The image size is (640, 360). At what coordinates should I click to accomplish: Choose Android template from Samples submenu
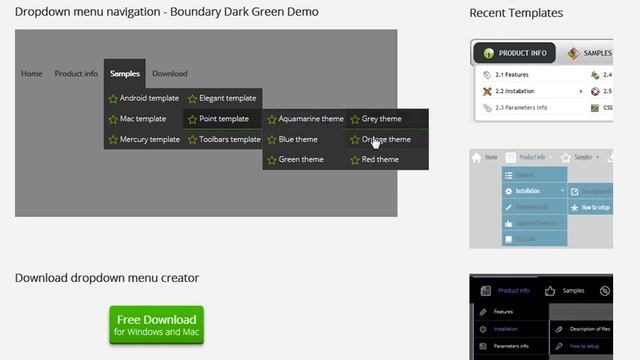pyautogui.click(x=144, y=98)
